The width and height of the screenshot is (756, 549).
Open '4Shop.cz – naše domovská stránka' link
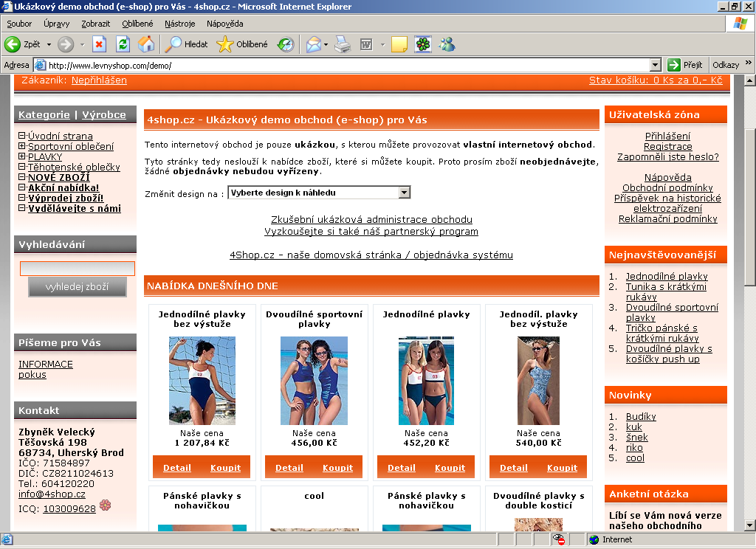coord(371,255)
